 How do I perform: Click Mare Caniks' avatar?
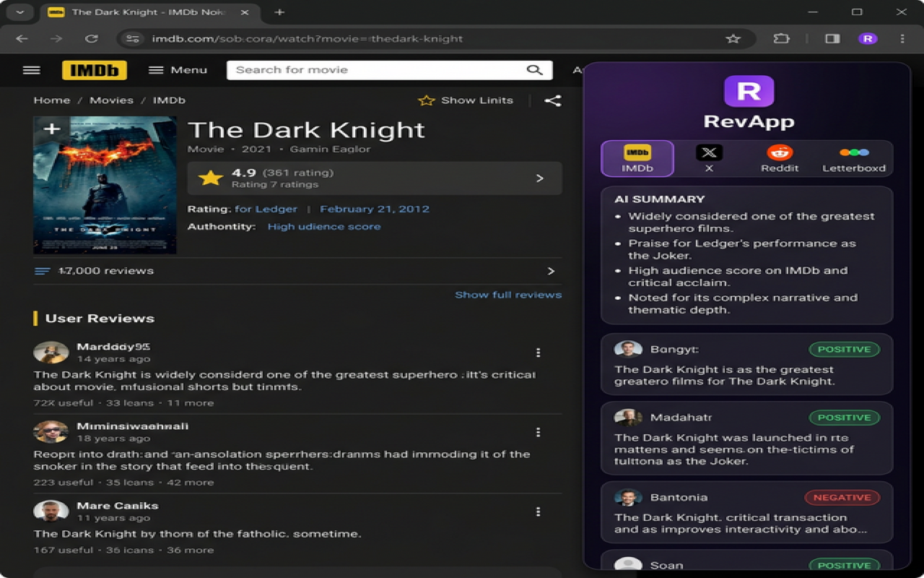point(51,512)
